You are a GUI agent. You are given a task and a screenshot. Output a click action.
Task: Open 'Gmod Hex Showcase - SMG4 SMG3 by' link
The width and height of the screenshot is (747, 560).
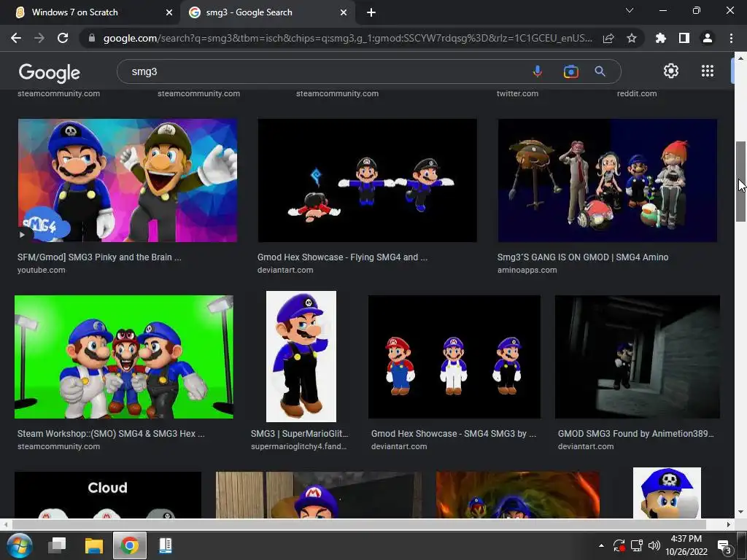click(x=454, y=434)
